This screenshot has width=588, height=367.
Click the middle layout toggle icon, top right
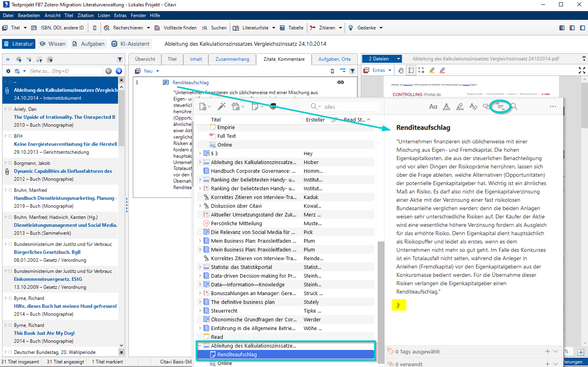pyautogui.click(x=572, y=28)
